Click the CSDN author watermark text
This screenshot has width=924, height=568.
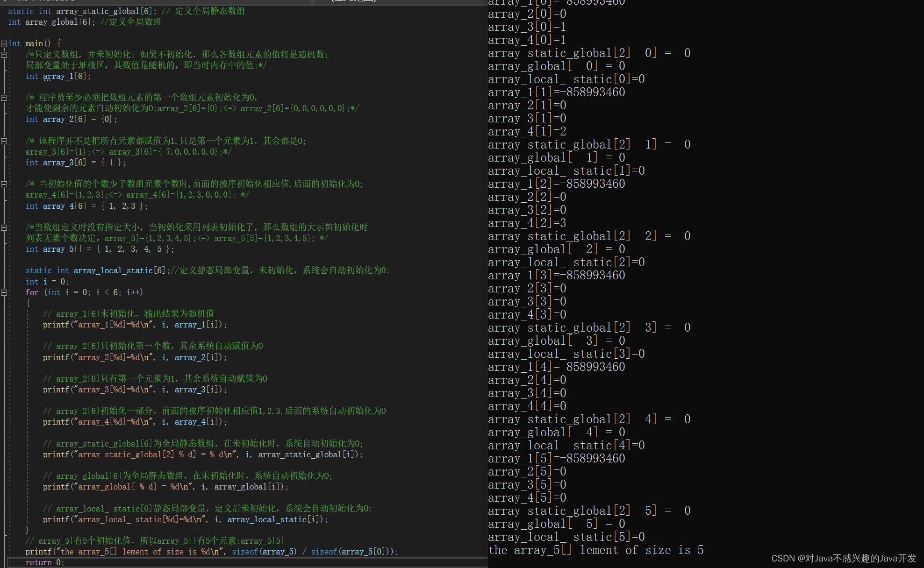pos(843,558)
